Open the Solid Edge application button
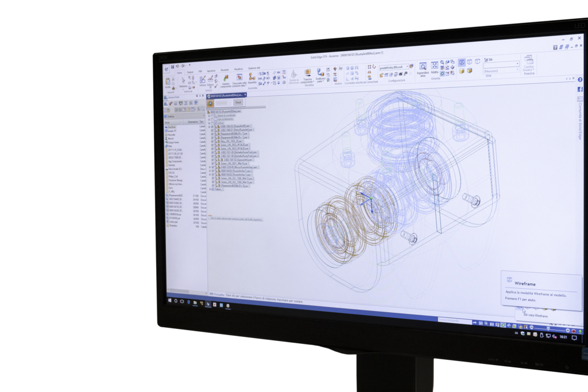This screenshot has height=392, width=588. 167,69
